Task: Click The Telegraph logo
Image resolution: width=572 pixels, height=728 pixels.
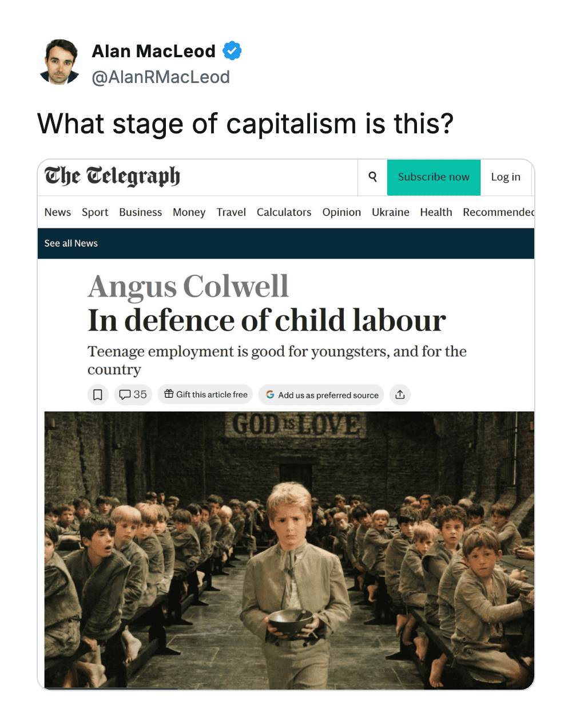Action: pos(112,176)
